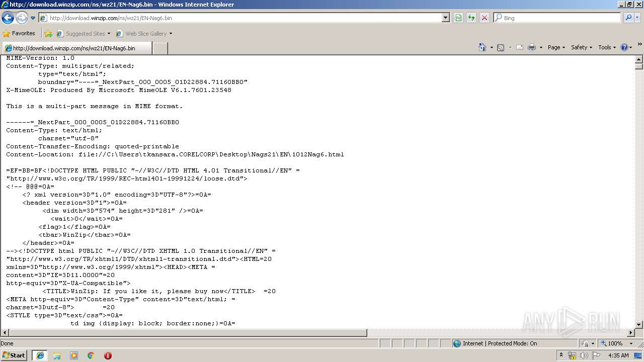
Task: Open the Safety menu
Action: [x=582, y=47]
